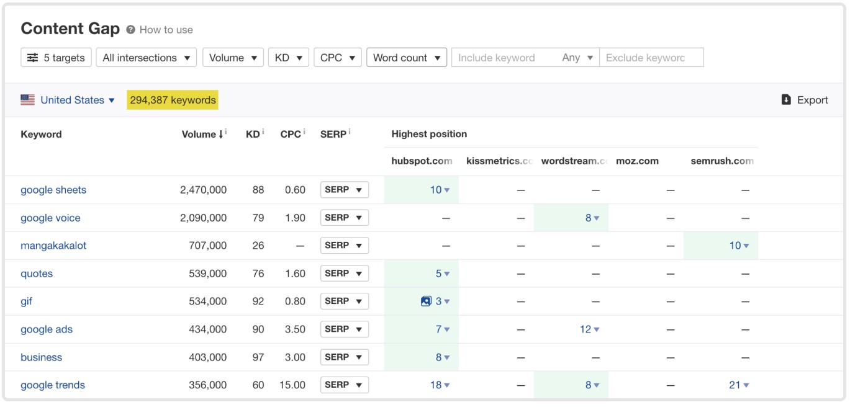Click the moz.com column header
This screenshot has width=868, height=410.
tap(637, 161)
